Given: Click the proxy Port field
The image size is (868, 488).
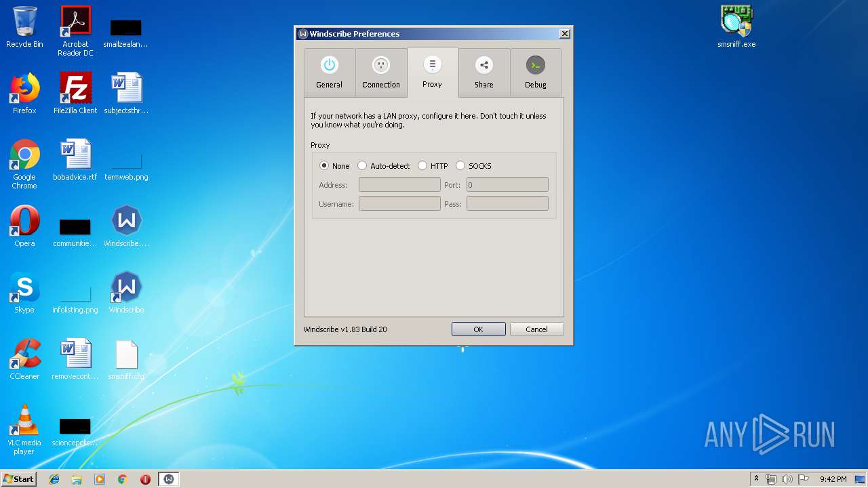Looking at the screenshot, I should pyautogui.click(x=507, y=184).
